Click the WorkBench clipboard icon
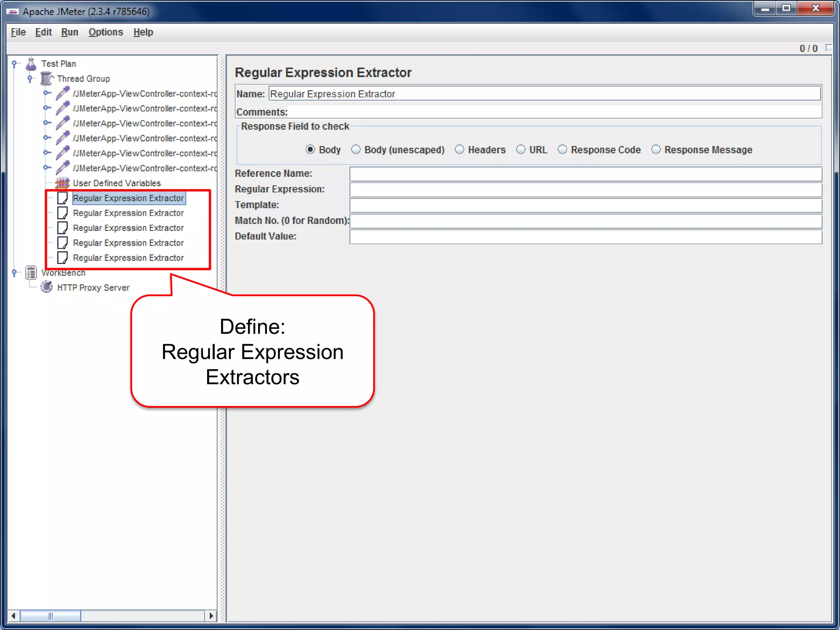840x630 pixels. (31, 273)
